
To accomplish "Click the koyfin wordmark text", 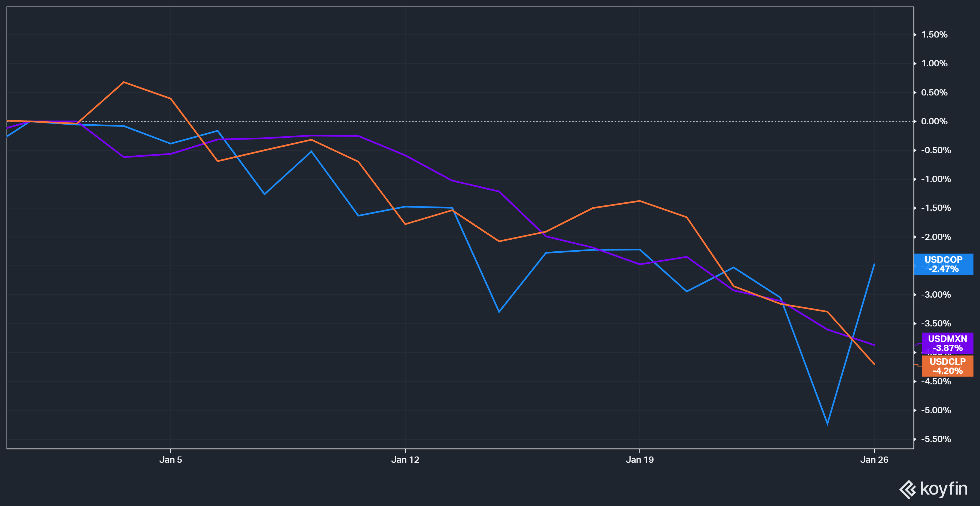I will point(944,489).
